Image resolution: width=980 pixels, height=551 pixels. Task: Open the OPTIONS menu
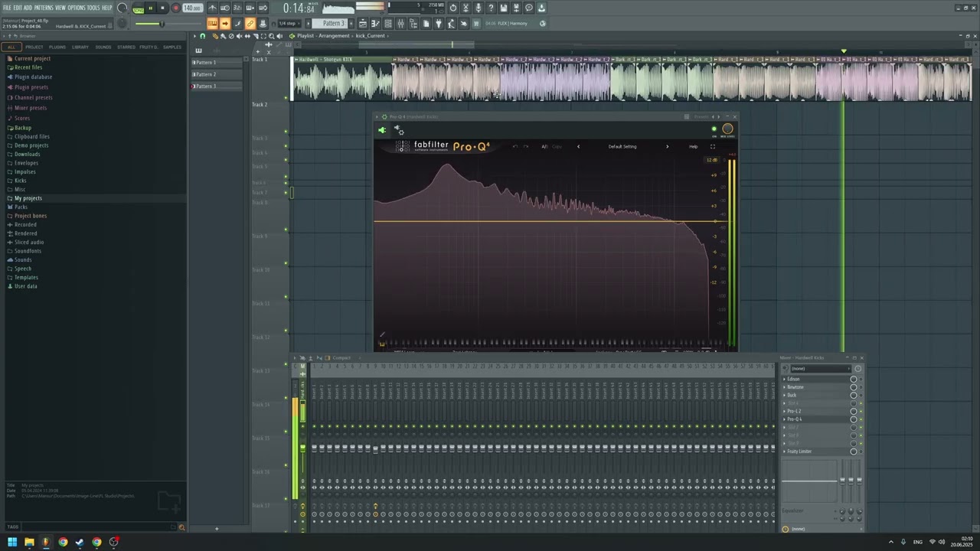tap(77, 8)
